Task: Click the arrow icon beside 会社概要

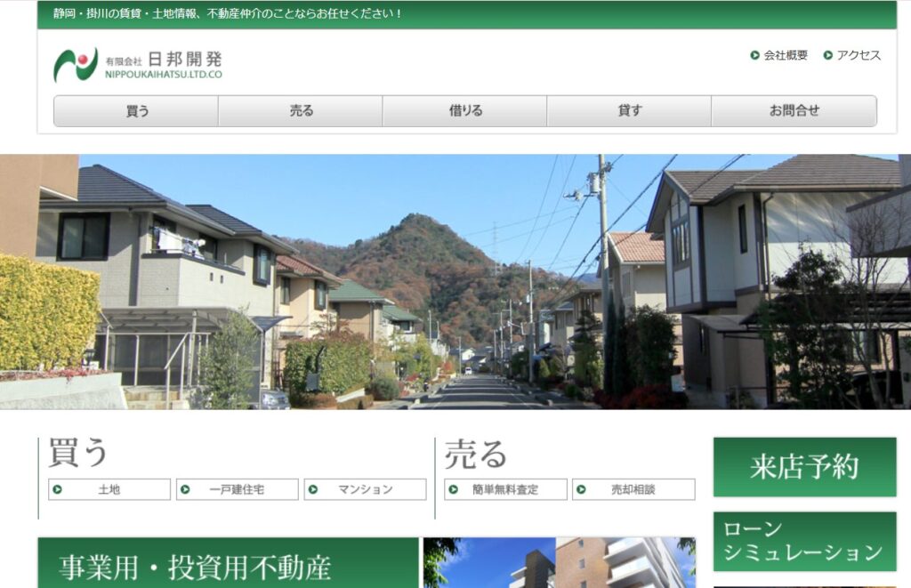Action: click(754, 55)
